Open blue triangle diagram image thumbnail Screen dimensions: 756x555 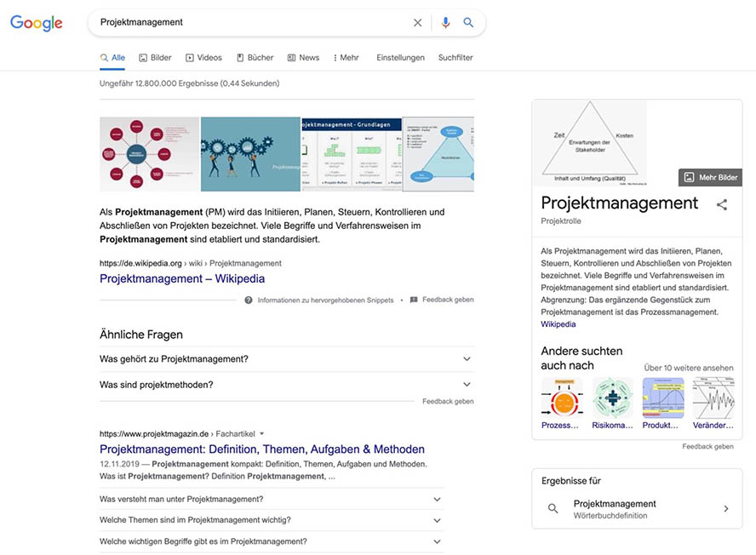pos(438,154)
